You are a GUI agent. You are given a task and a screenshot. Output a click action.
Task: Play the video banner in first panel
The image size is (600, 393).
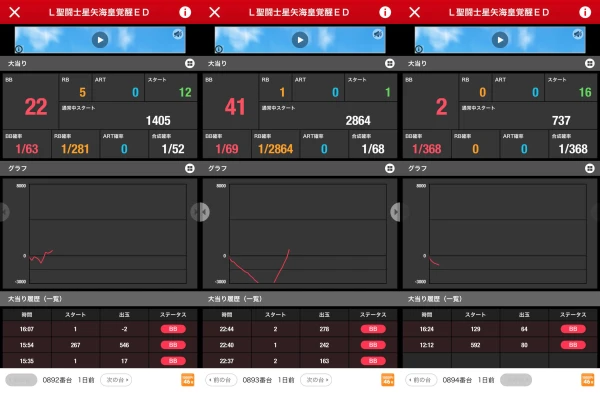click(x=100, y=40)
